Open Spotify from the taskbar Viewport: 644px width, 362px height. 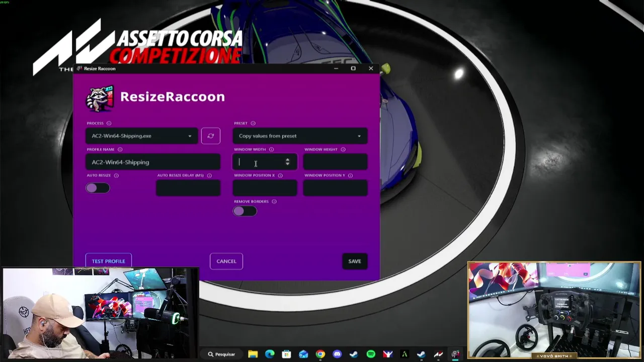point(371,354)
